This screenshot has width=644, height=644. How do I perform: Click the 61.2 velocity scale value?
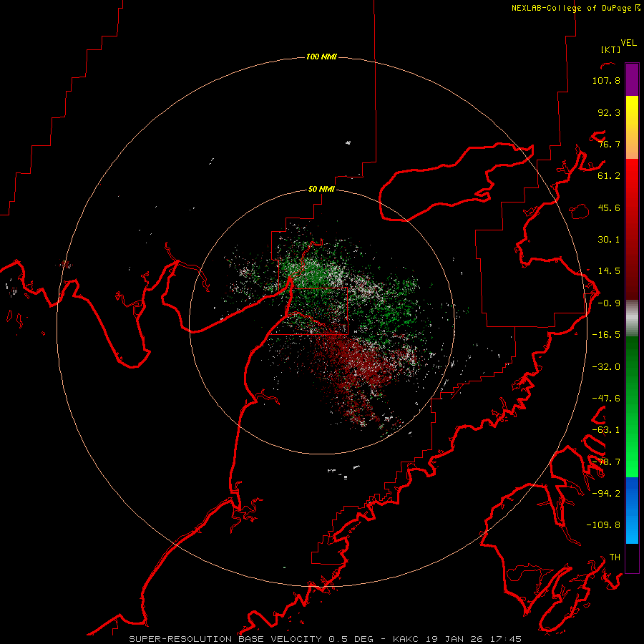(x=609, y=176)
